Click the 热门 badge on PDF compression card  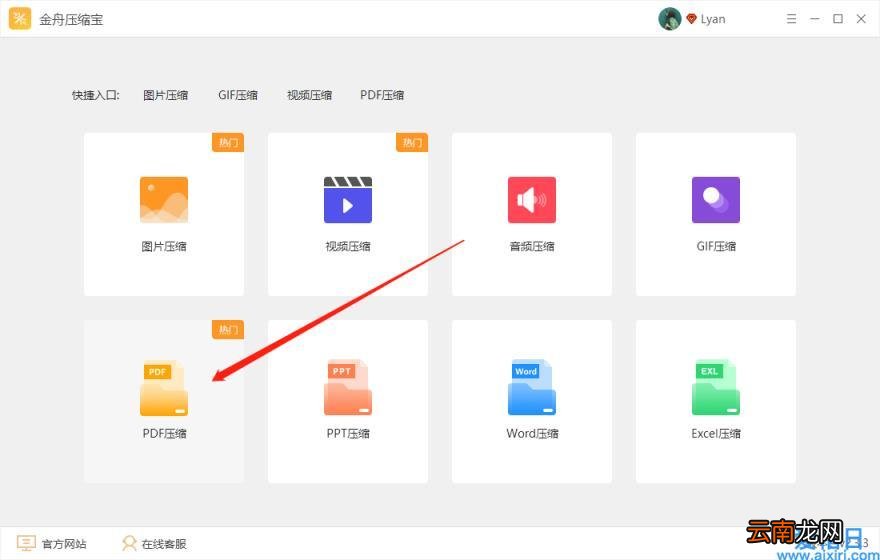(x=228, y=329)
